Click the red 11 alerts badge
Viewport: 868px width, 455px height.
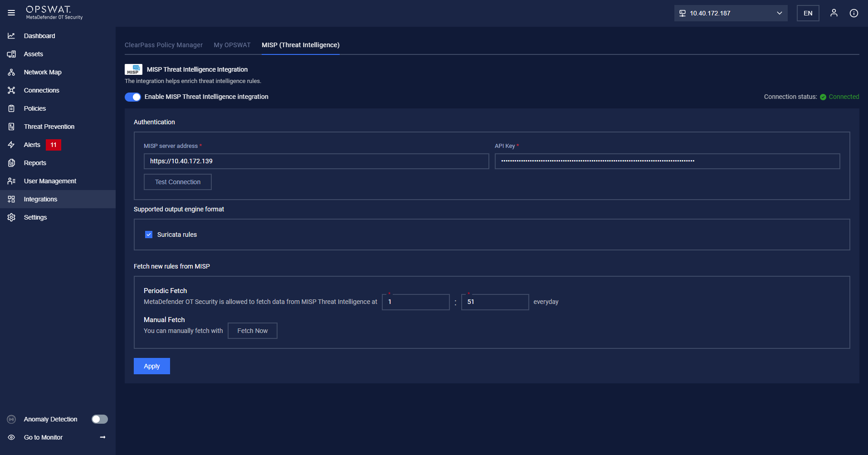54,145
